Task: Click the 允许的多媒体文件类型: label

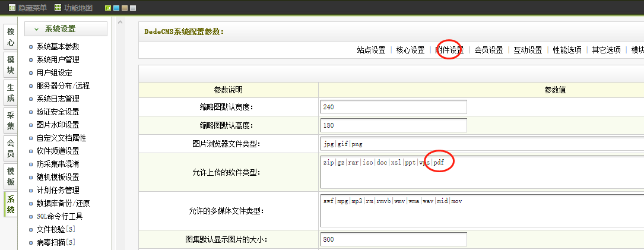Action: 225,211
